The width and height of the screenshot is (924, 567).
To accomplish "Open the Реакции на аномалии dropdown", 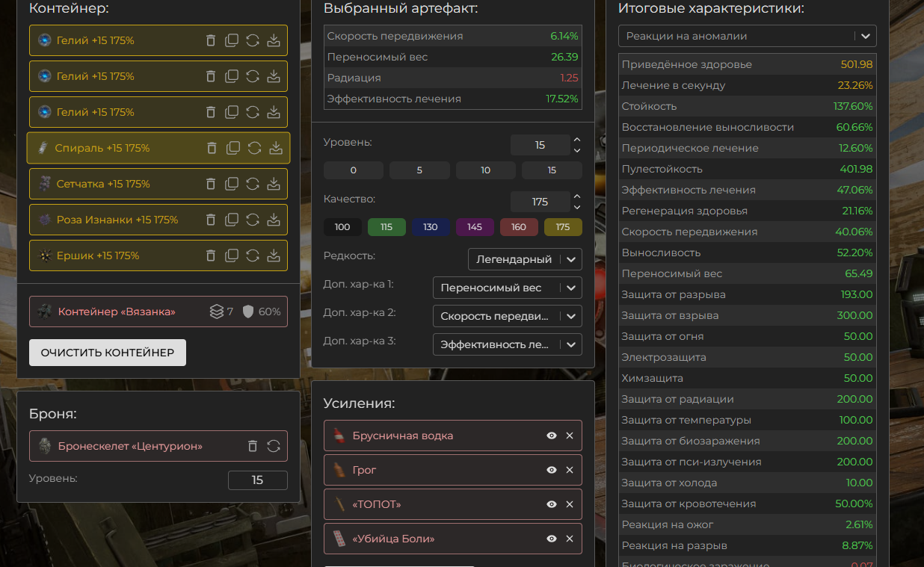I will [x=747, y=36].
